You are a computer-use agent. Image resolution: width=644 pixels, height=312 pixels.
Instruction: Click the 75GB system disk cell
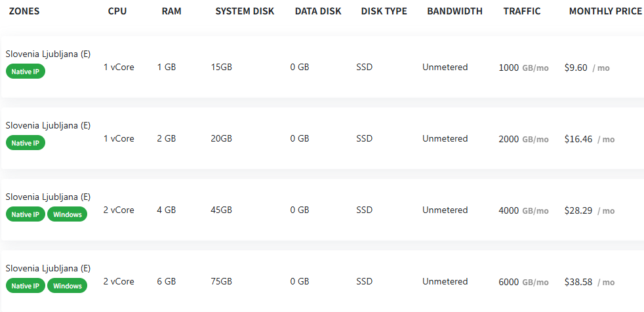[x=222, y=282]
